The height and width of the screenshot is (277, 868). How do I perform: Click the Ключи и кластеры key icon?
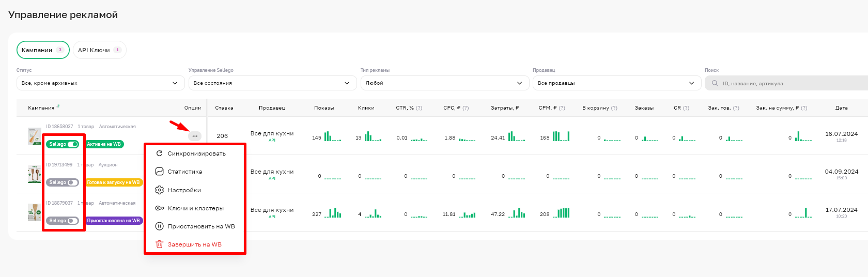click(160, 208)
